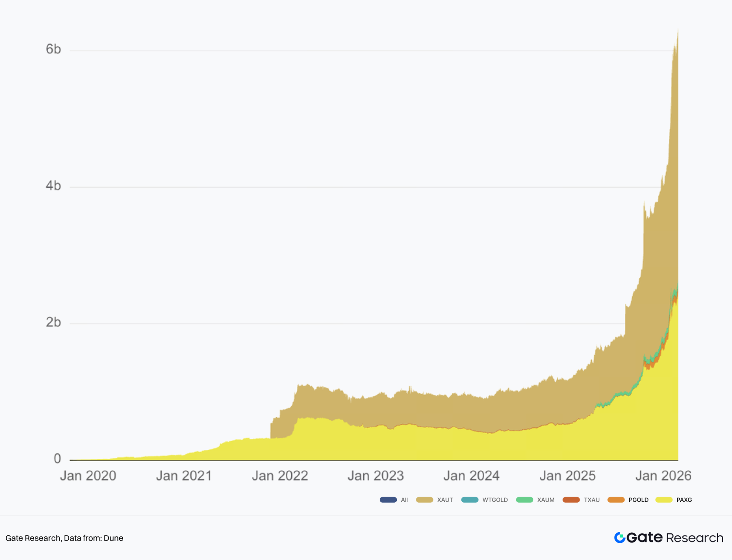Click the All legend color swatch

pos(388,500)
